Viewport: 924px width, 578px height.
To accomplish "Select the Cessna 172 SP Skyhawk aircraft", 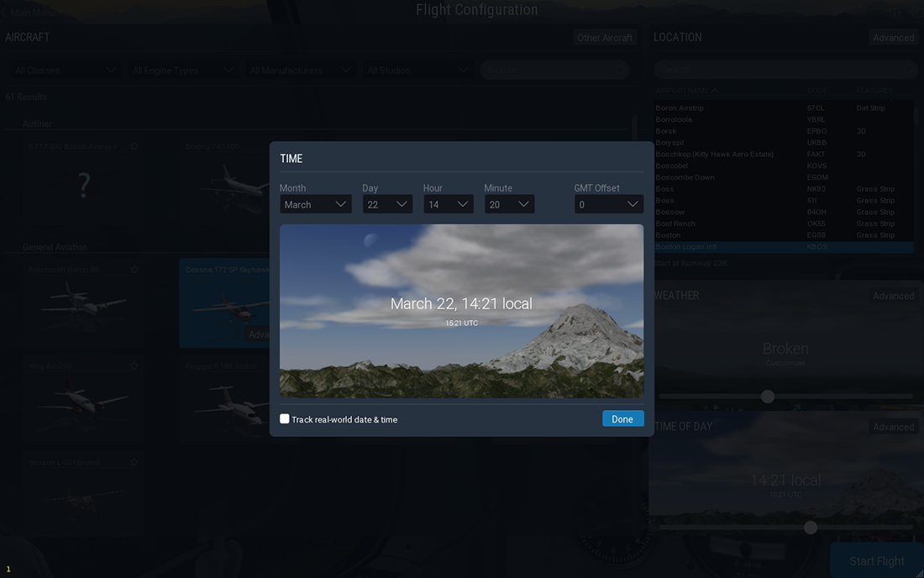I will 224,303.
